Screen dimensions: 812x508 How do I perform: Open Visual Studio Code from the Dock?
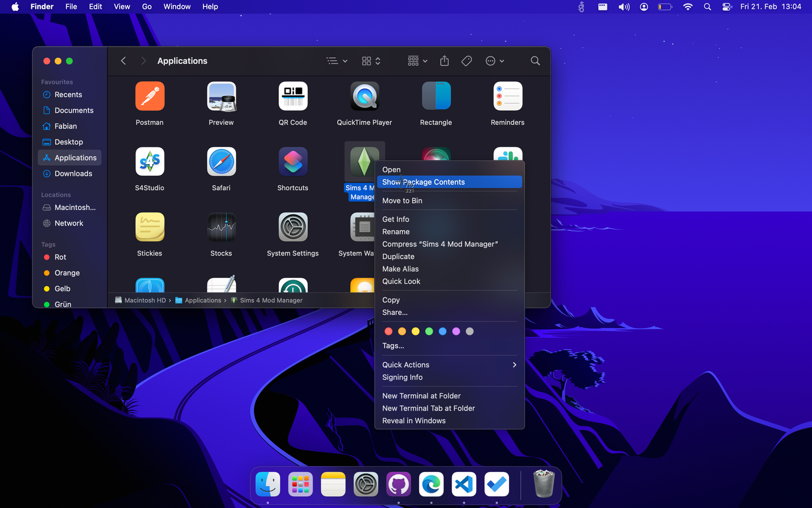click(464, 485)
